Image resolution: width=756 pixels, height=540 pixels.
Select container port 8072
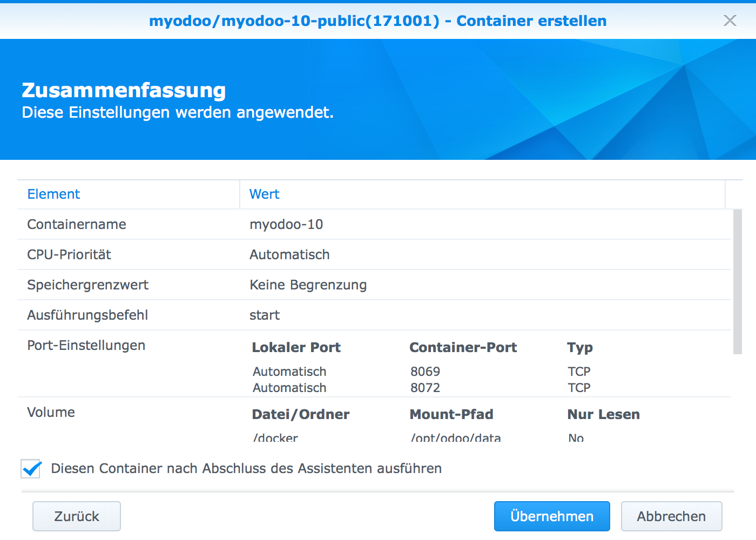pyautogui.click(x=425, y=388)
